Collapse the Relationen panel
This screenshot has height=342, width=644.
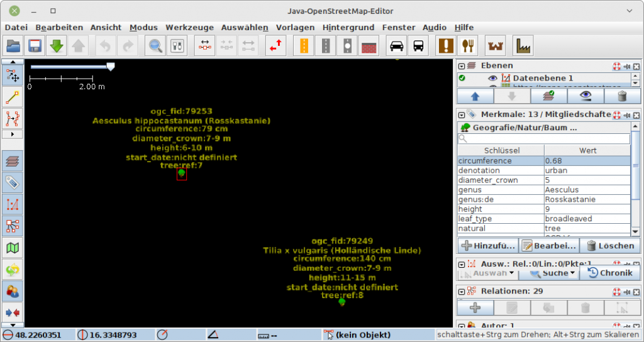tap(462, 291)
